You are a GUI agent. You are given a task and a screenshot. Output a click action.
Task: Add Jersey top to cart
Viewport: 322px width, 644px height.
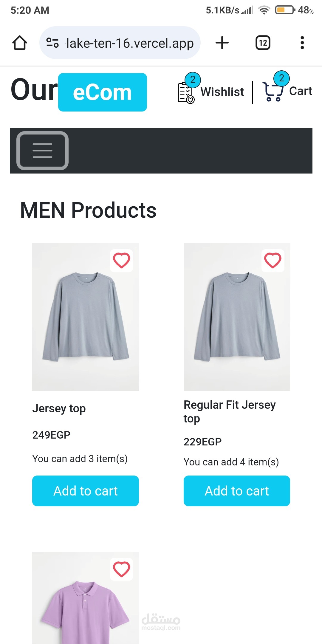point(86,491)
